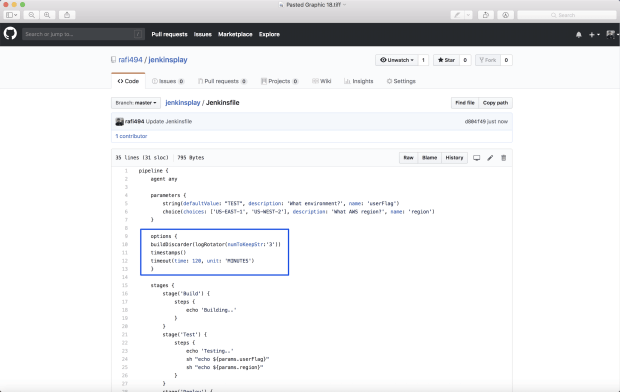
Task: Click the GitHub octocat logo
Action: pos(10,34)
